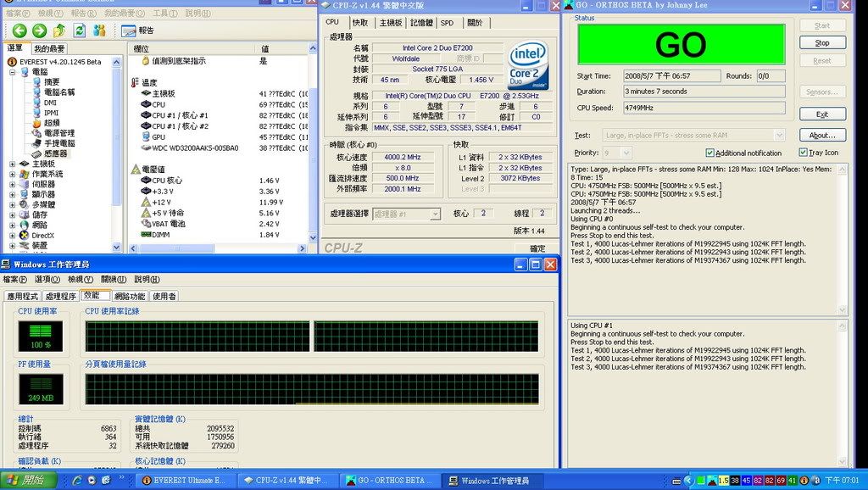Collapse the 電腦 computer tree node
Viewport: 868px width, 490px height.
point(12,72)
